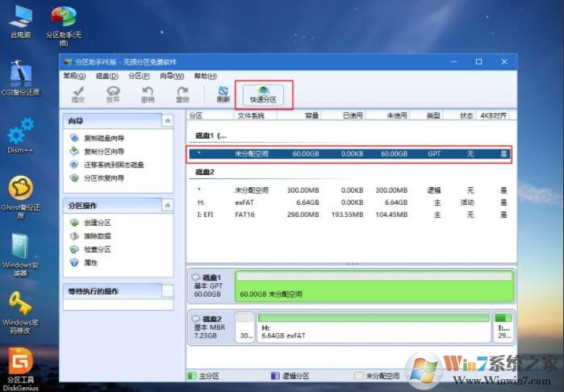Click the 撤销 (Undo) toolbar icon
564x392 pixels.
coord(148,94)
